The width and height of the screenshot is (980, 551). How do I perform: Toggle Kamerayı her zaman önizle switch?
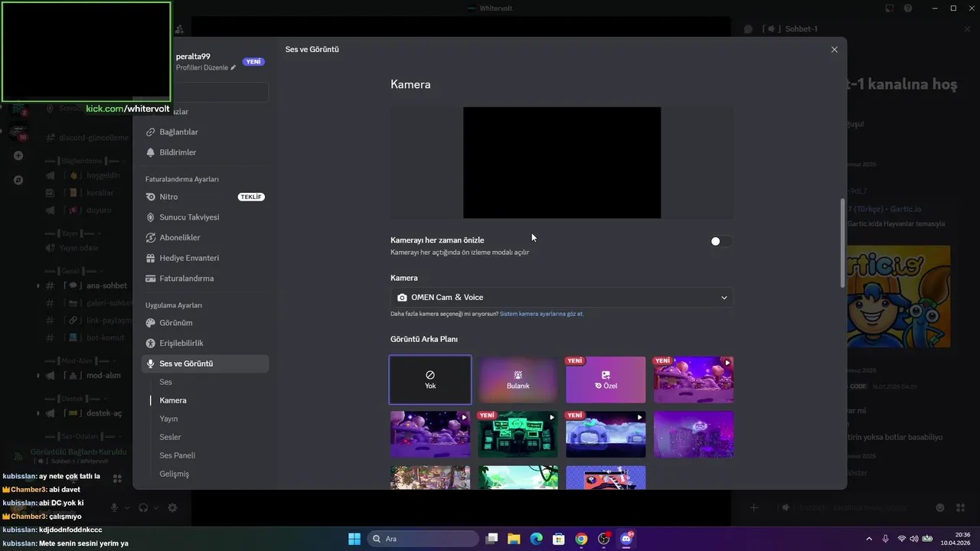pos(720,241)
